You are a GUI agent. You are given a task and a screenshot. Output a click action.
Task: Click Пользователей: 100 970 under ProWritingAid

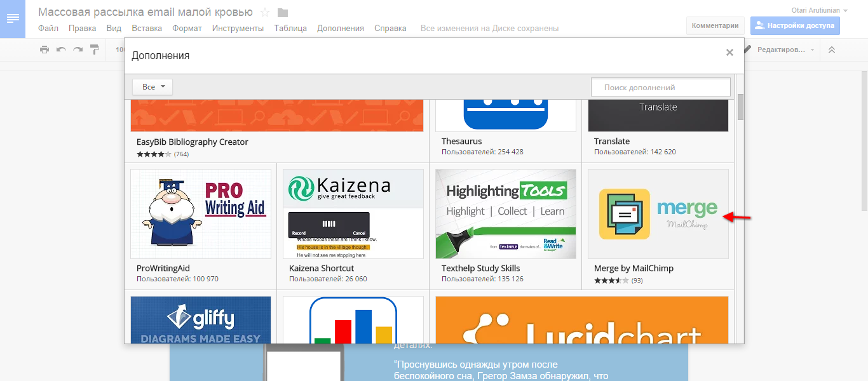point(177,279)
